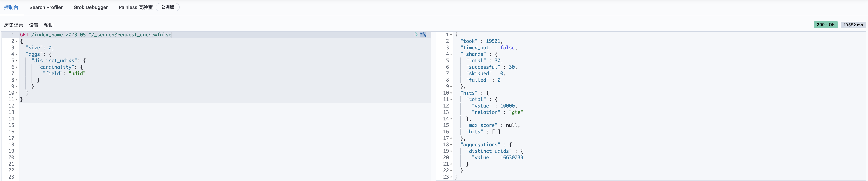This screenshot has width=868, height=181.
Task: Click "timed_out" : false in response
Action: pos(489,47)
